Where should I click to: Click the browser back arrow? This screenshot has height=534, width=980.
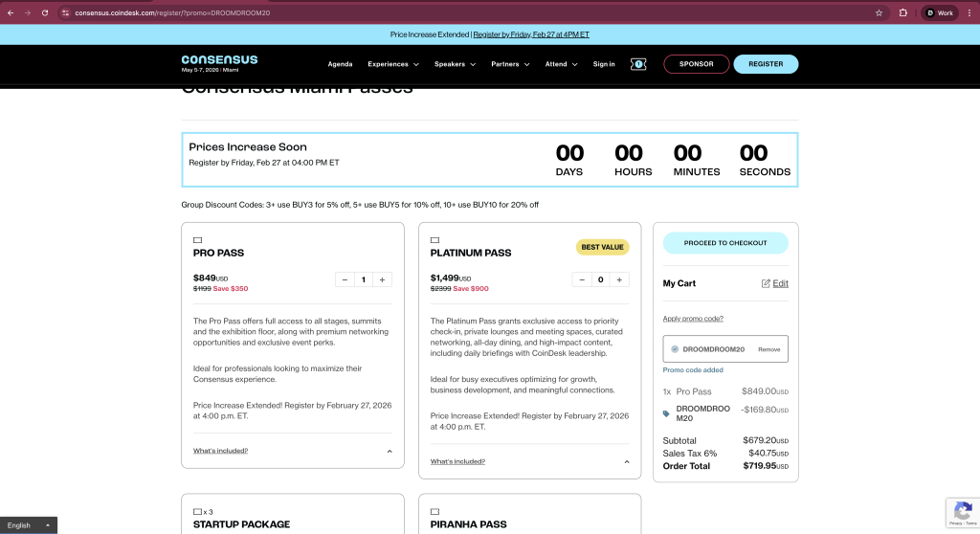point(11,12)
